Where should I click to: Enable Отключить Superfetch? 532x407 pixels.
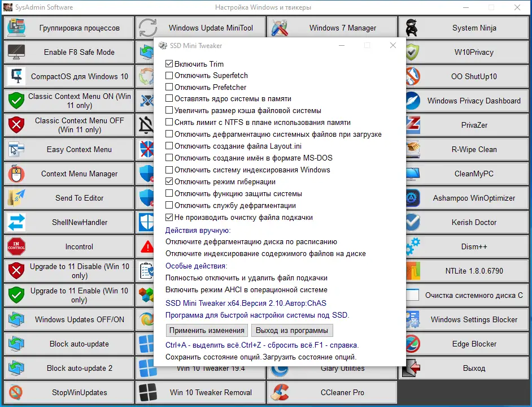pyautogui.click(x=168, y=75)
